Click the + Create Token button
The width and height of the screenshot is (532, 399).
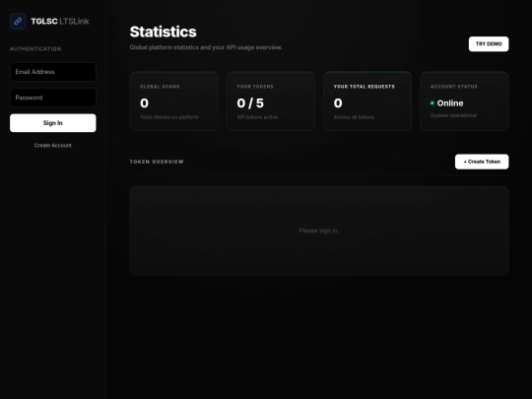[482, 162]
